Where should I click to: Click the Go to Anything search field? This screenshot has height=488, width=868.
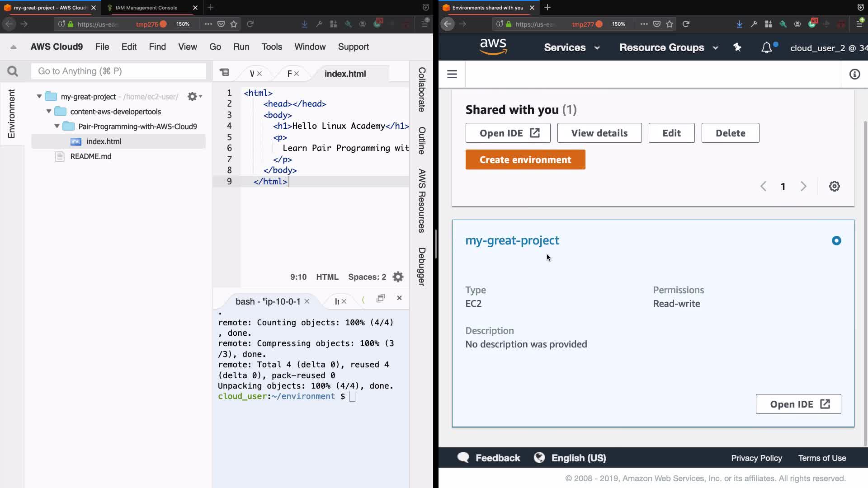coord(118,71)
